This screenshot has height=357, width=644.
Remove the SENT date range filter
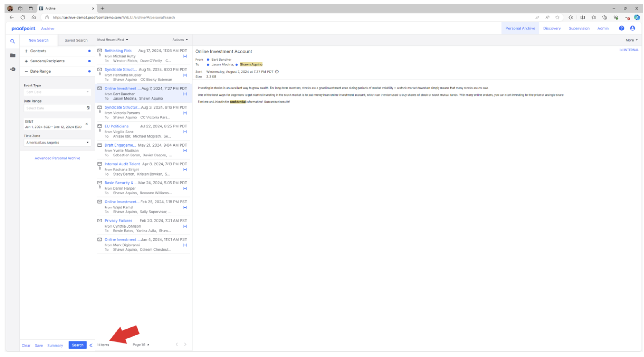pyautogui.click(x=87, y=124)
